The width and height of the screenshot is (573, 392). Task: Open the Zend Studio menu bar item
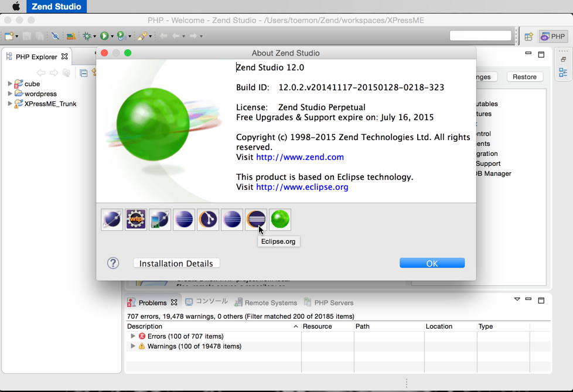click(56, 6)
